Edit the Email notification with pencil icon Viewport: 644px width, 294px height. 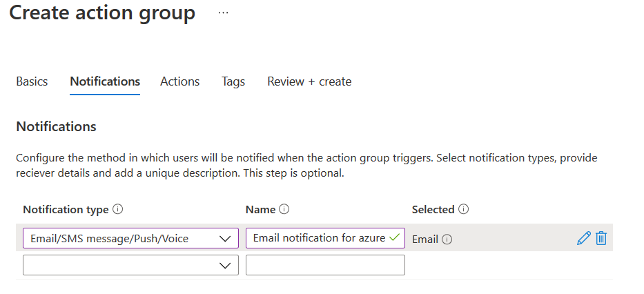(583, 239)
